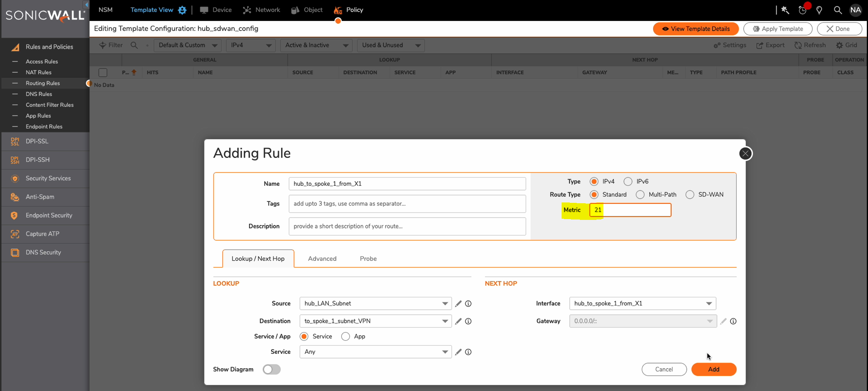Click into the Tags input field
The width and height of the screenshot is (868, 391).
click(x=407, y=204)
